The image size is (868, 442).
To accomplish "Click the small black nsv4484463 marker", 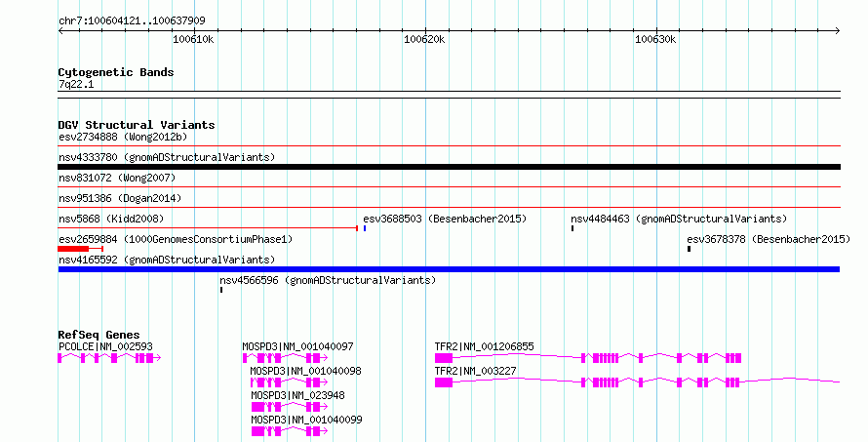I will tap(572, 228).
